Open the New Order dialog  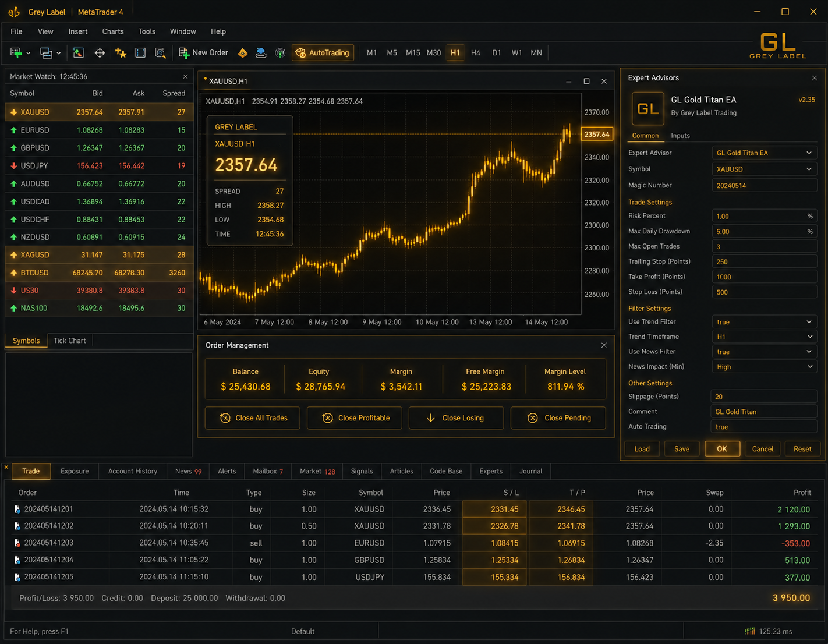(203, 53)
